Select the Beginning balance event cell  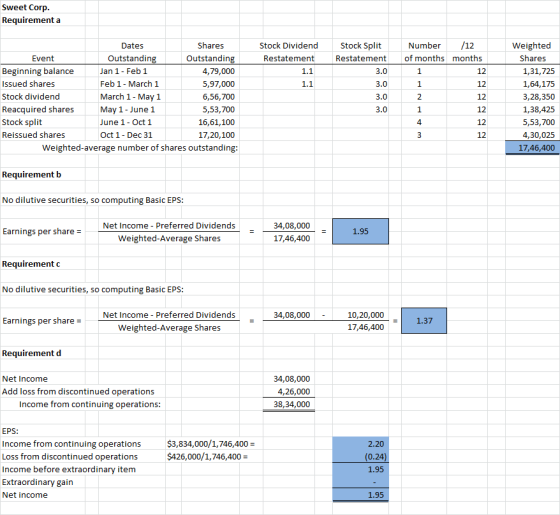(38, 71)
